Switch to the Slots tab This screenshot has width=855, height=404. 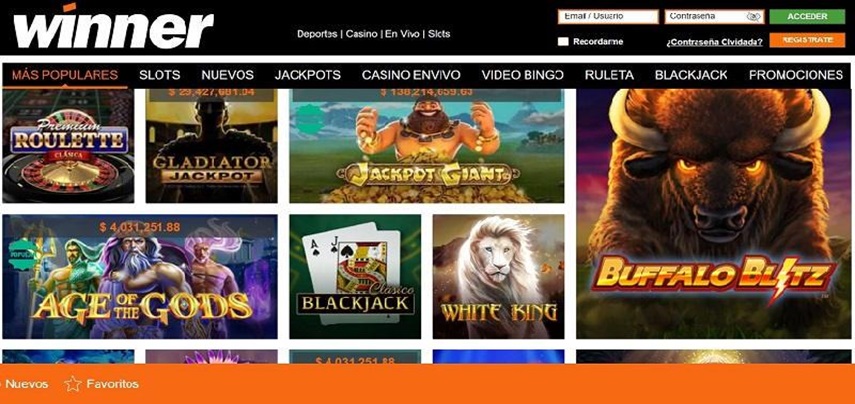[159, 75]
